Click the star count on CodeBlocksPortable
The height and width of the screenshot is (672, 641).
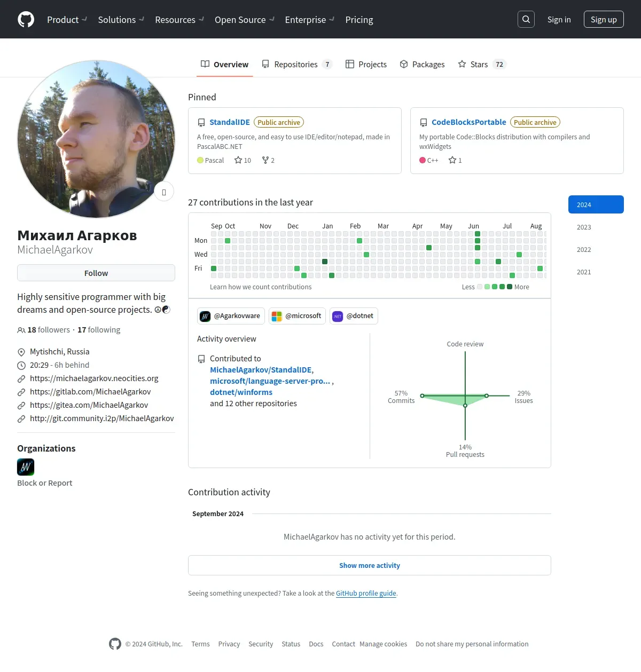pos(455,160)
